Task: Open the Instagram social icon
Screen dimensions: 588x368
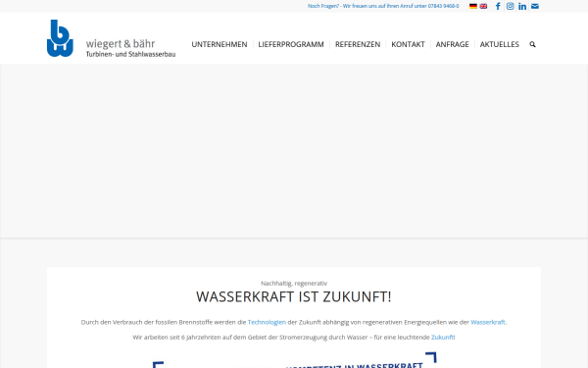Action: click(510, 6)
